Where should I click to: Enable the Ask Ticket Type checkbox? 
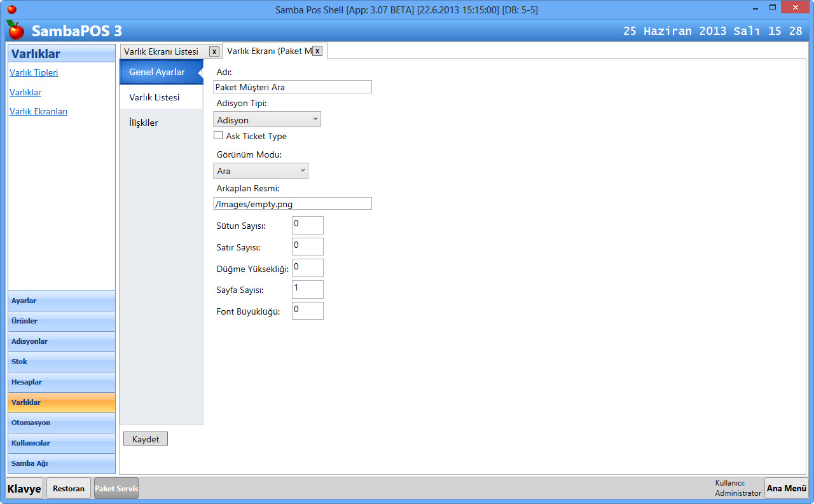coord(218,135)
